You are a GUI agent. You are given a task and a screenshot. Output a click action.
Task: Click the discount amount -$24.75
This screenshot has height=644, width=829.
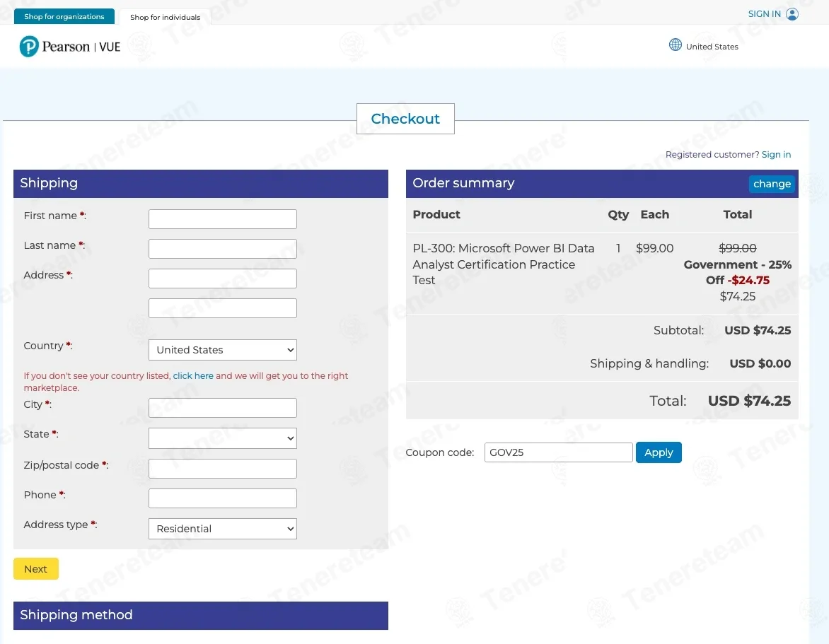tap(748, 280)
